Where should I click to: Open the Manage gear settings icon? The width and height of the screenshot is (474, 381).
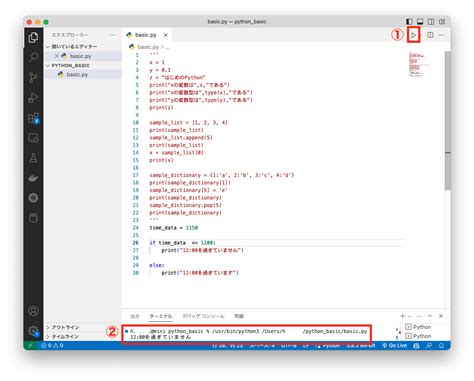click(x=33, y=331)
